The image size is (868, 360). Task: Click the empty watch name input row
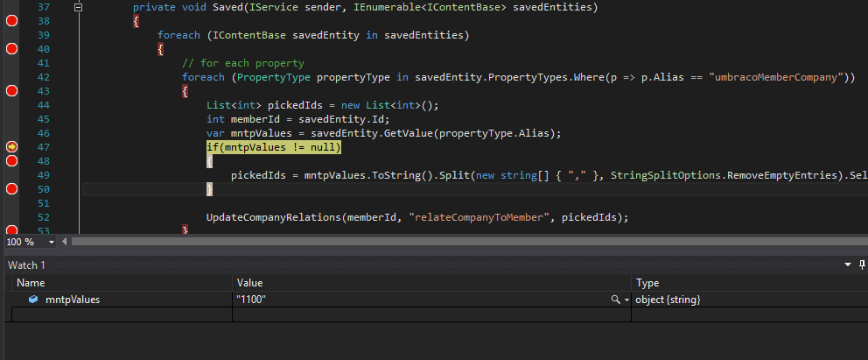(122, 314)
